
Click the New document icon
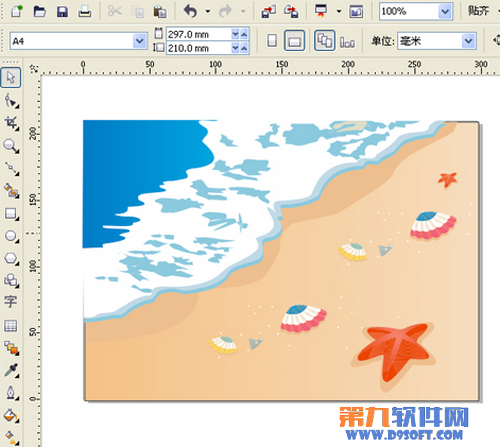point(16,11)
